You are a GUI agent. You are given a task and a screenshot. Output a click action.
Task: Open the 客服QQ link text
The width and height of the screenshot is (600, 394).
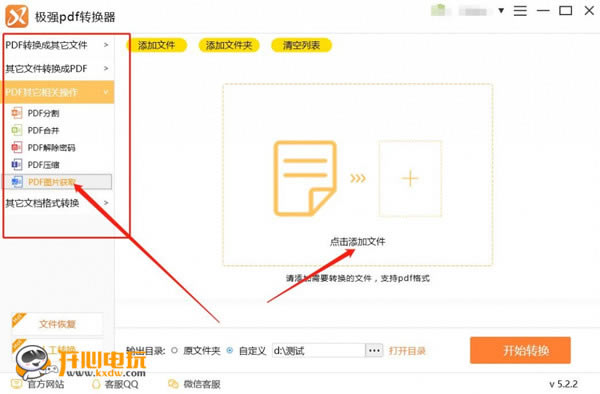coord(121,384)
